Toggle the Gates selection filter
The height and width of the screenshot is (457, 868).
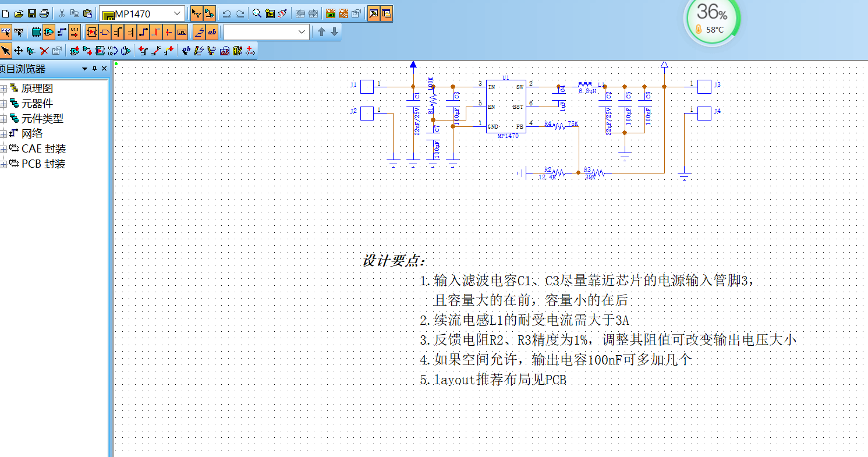pos(49,32)
